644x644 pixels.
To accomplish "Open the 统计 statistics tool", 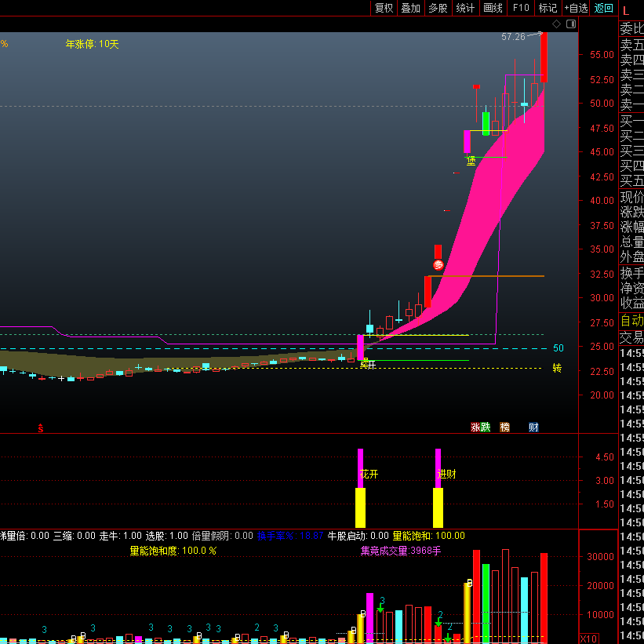I will coord(465,8).
